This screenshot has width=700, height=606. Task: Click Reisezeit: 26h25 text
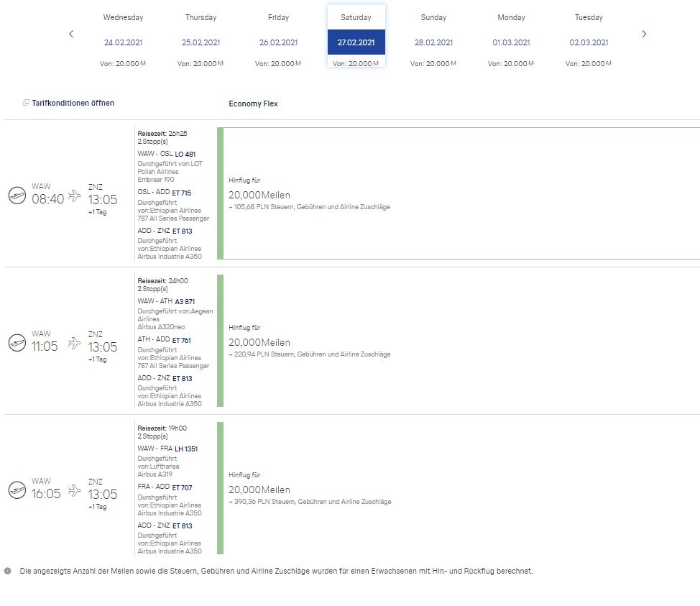(162, 134)
